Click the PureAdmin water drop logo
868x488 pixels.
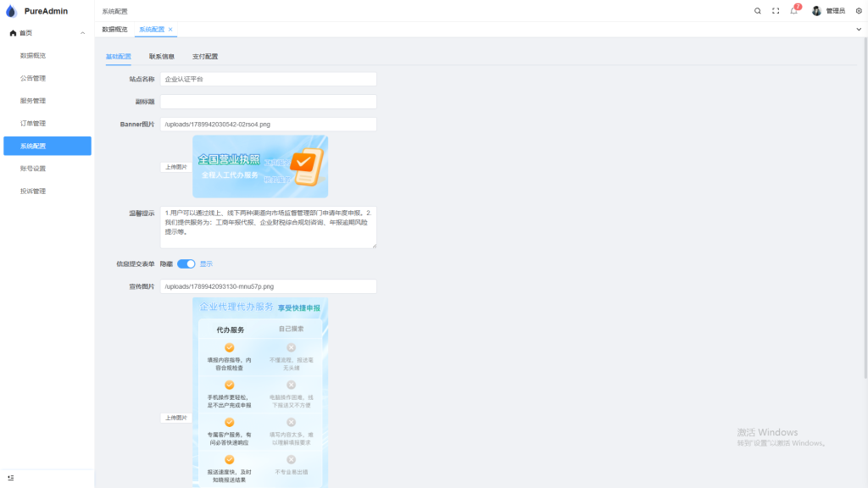[11, 11]
